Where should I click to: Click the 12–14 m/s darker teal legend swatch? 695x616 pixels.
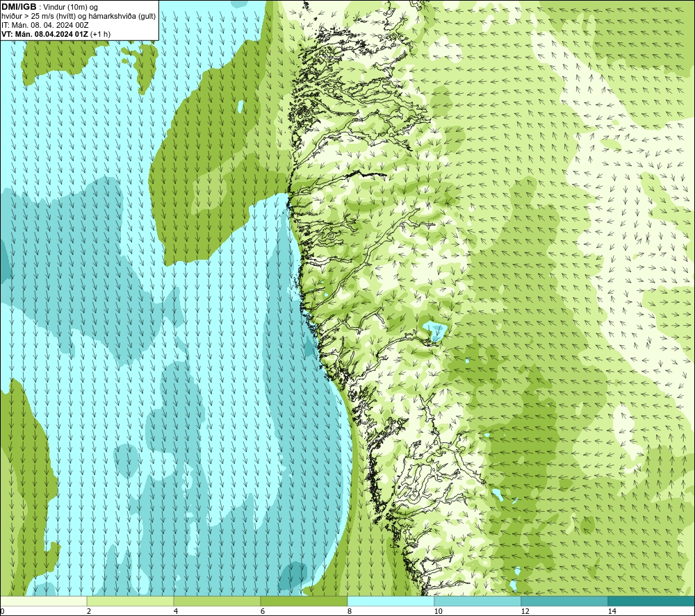(564, 601)
